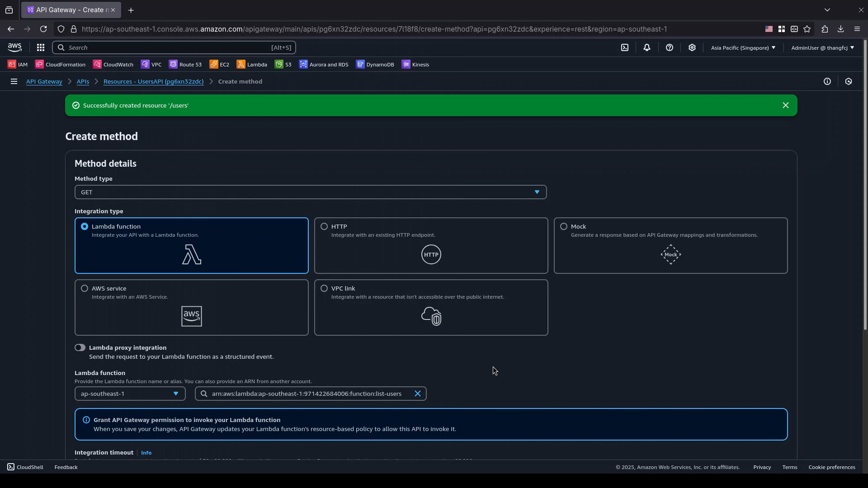
Task: Open the notifications bell
Action: pos(647,47)
